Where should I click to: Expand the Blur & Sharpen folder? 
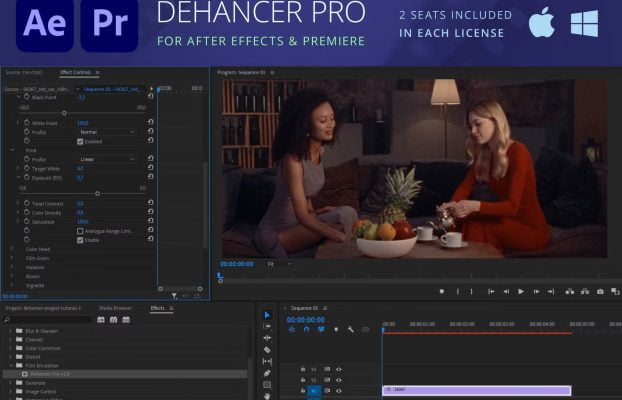10,331
